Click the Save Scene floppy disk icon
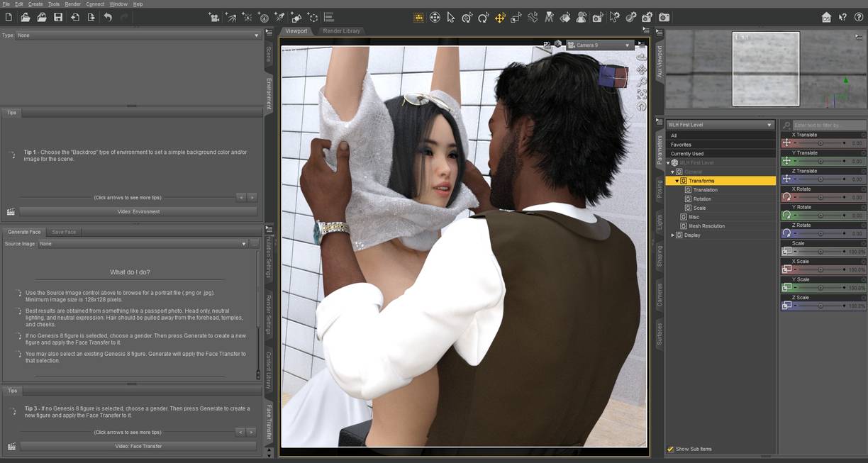Screen dimensions: 868x463 [x=58, y=17]
